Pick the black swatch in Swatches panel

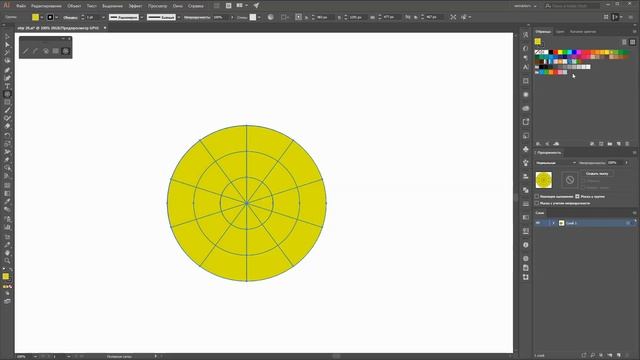pos(551,52)
